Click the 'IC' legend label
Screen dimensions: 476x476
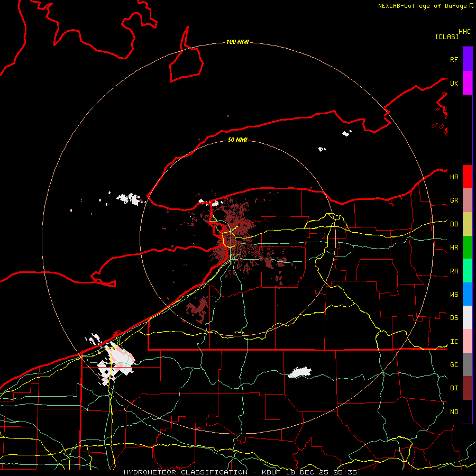(454, 342)
